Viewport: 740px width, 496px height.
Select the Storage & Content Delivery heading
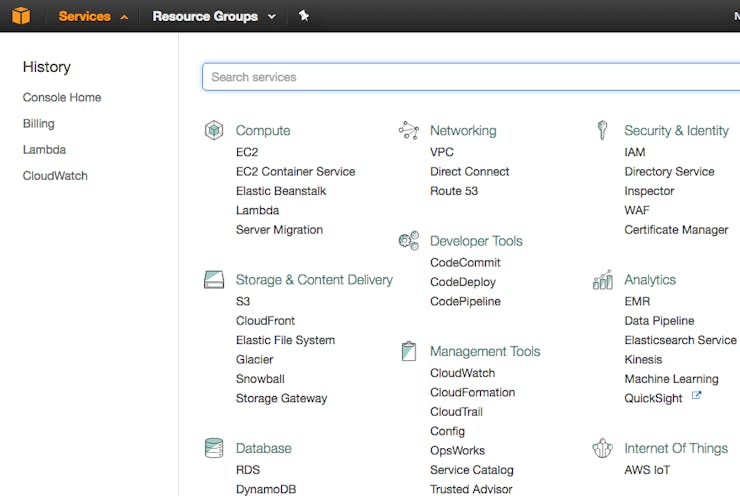point(314,279)
